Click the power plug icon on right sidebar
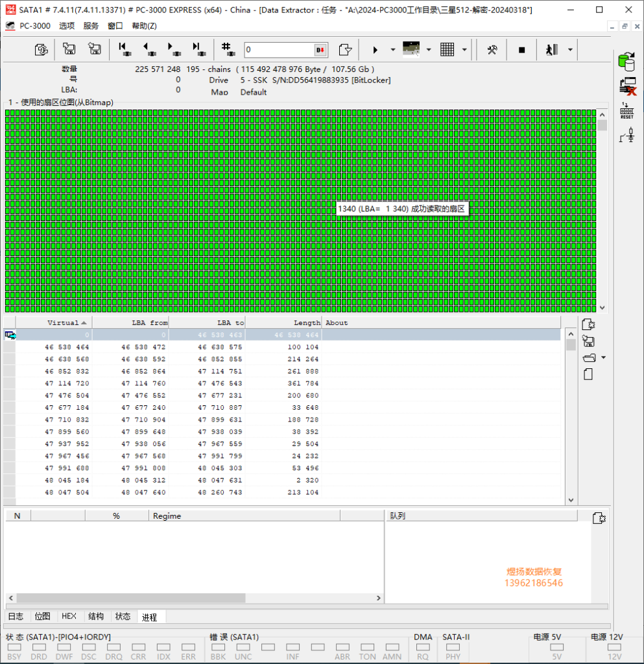Screen dimensions: 644x664 [x=628, y=136]
